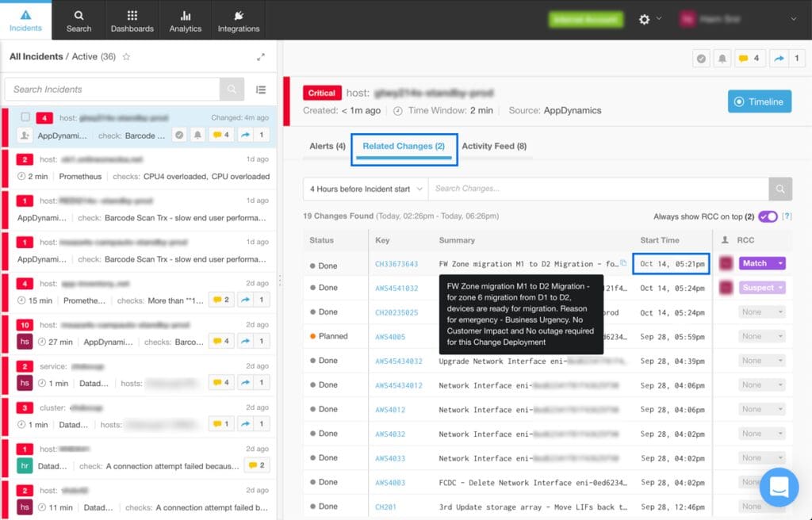The width and height of the screenshot is (812, 520).
Task: Open the Integrations plug icon
Action: click(238, 16)
